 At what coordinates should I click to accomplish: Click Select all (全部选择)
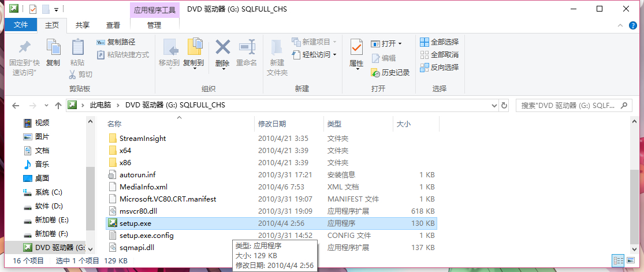(440, 42)
